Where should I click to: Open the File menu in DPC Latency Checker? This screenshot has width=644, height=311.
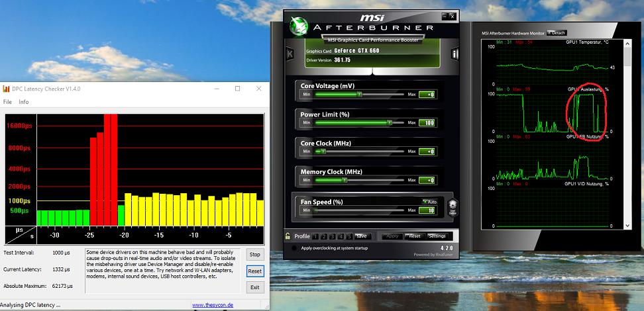[7, 102]
